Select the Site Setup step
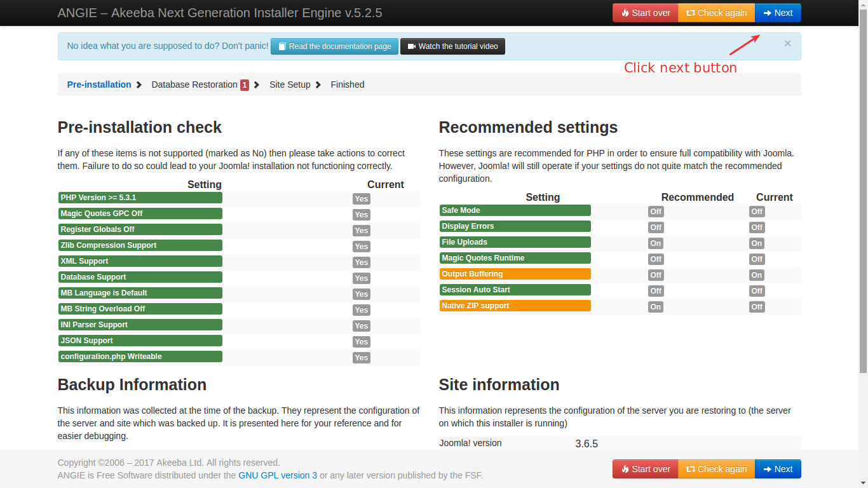 (x=290, y=85)
